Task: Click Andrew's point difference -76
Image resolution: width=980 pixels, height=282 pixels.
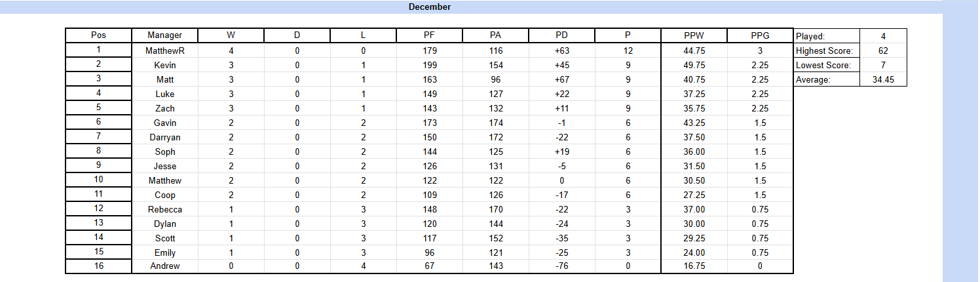Action: click(561, 266)
